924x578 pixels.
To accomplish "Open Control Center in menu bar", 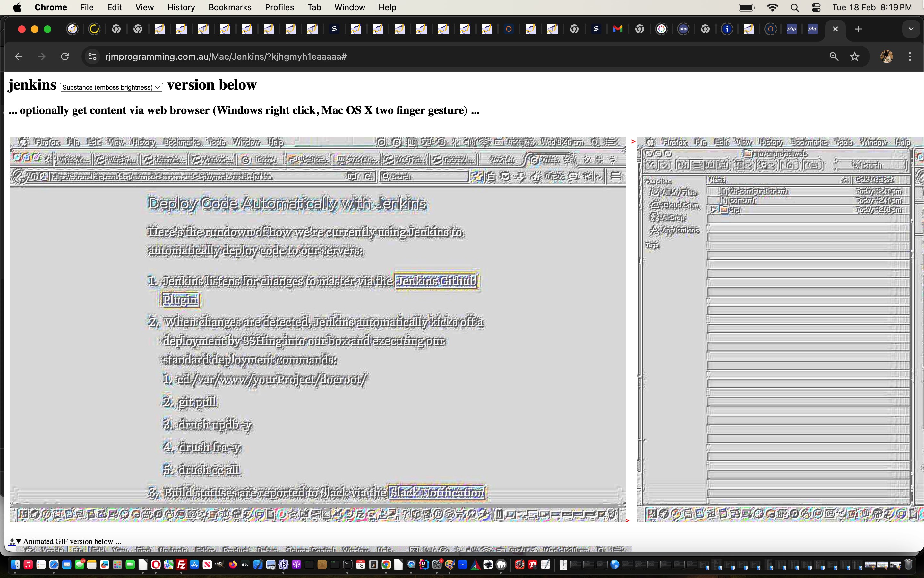I will [x=816, y=7].
